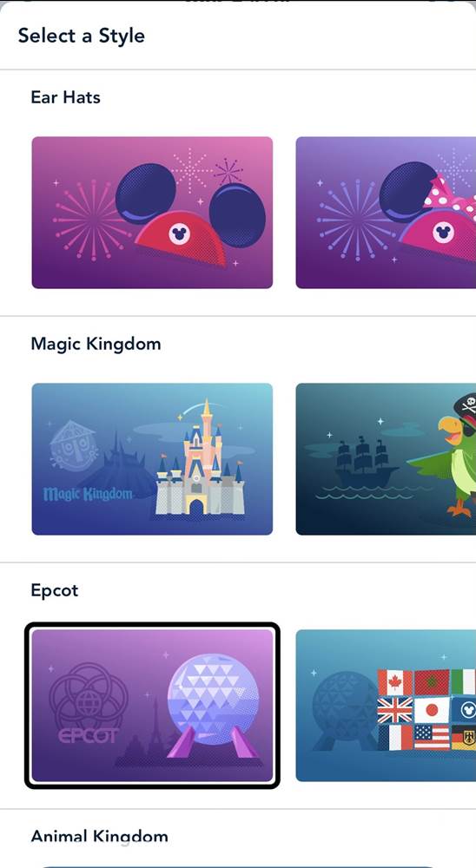The height and width of the screenshot is (868, 476).
Task: Tap the United Kingdom flag icon
Action: click(395, 710)
